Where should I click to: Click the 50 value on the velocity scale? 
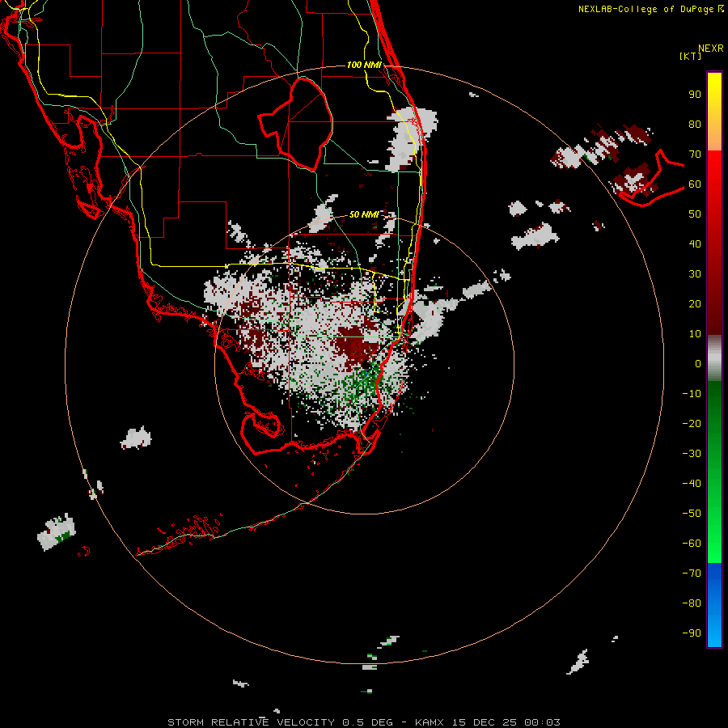click(x=695, y=214)
